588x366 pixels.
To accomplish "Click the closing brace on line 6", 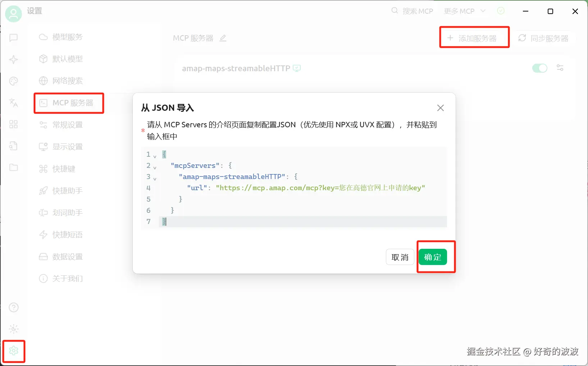I will (x=172, y=210).
